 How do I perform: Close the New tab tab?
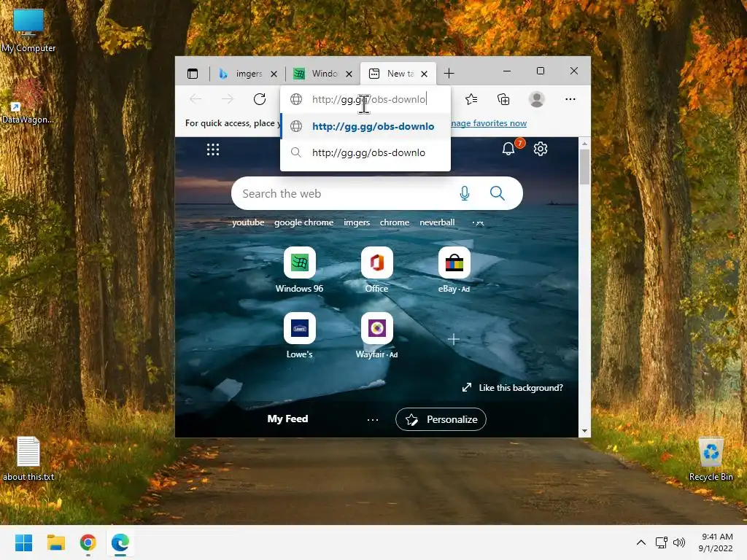[x=425, y=74]
